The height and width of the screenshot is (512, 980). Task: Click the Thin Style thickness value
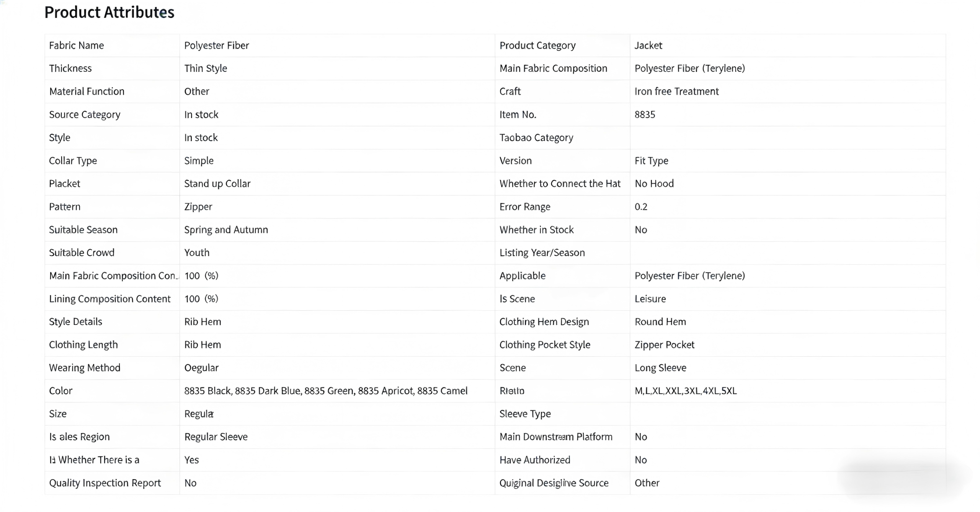[206, 68]
